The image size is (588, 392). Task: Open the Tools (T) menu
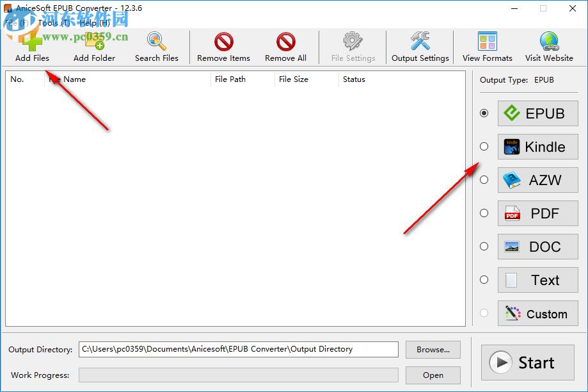pyautogui.click(x=54, y=23)
